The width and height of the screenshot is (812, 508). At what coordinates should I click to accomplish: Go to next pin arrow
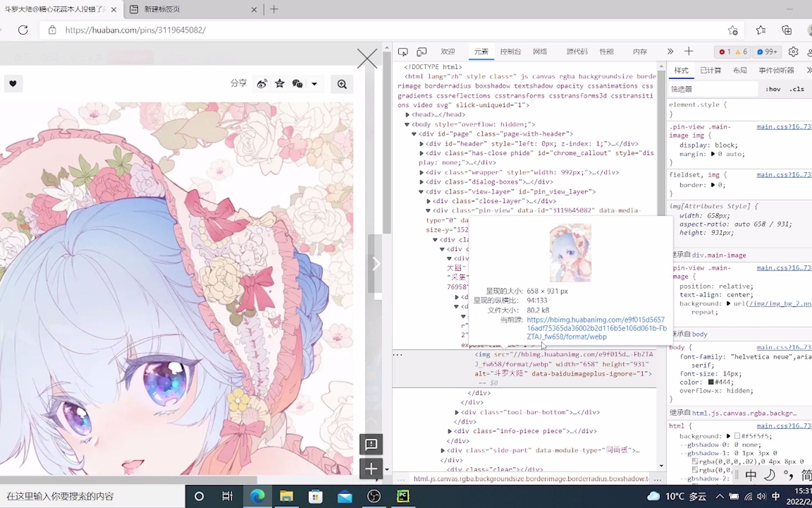376,264
